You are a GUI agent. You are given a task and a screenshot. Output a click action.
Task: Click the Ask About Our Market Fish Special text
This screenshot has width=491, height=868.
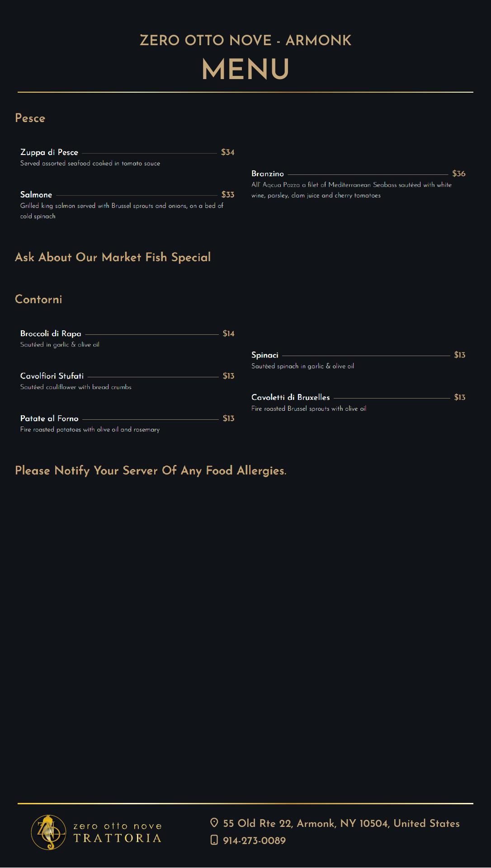(x=113, y=257)
